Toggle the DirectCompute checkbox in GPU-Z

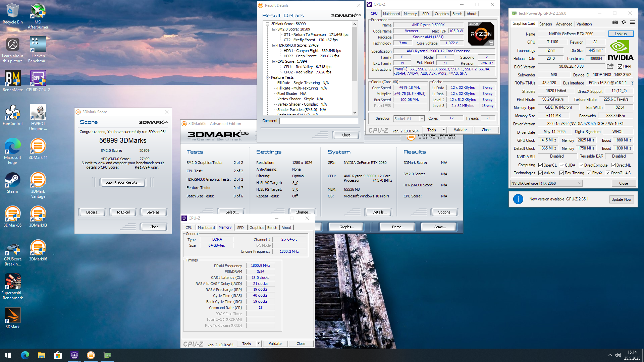581,165
